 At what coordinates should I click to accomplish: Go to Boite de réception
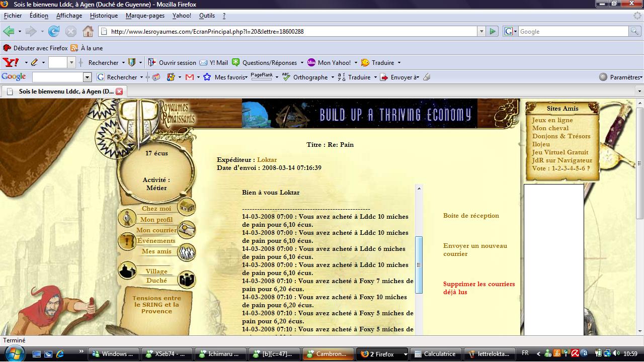471,216
